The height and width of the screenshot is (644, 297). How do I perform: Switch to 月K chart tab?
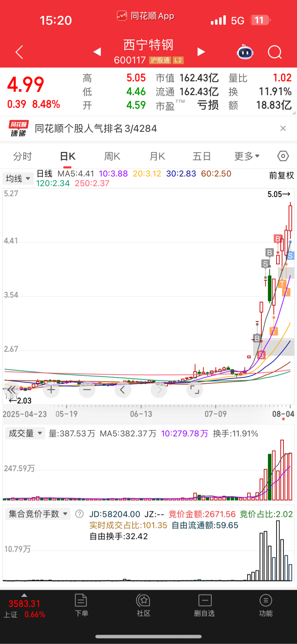tap(157, 156)
